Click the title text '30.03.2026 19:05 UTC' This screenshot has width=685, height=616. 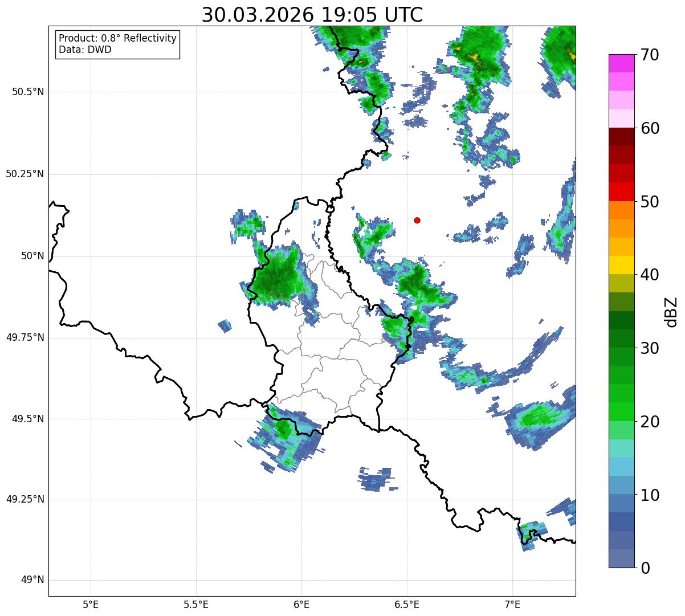pyautogui.click(x=312, y=15)
